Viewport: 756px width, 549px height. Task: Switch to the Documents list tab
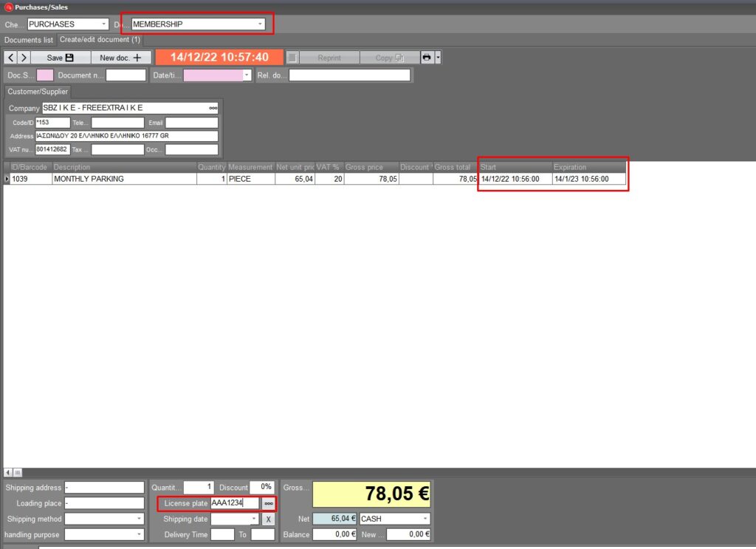pos(28,40)
